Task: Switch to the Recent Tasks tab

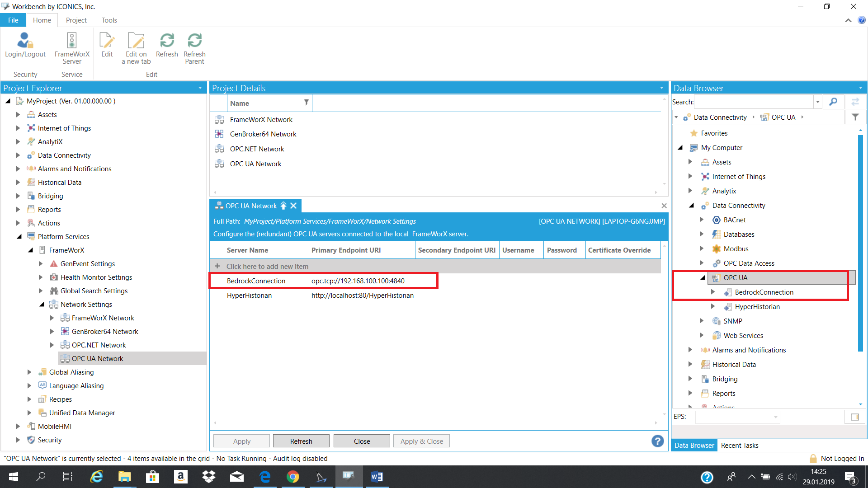Action: pyautogui.click(x=740, y=446)
